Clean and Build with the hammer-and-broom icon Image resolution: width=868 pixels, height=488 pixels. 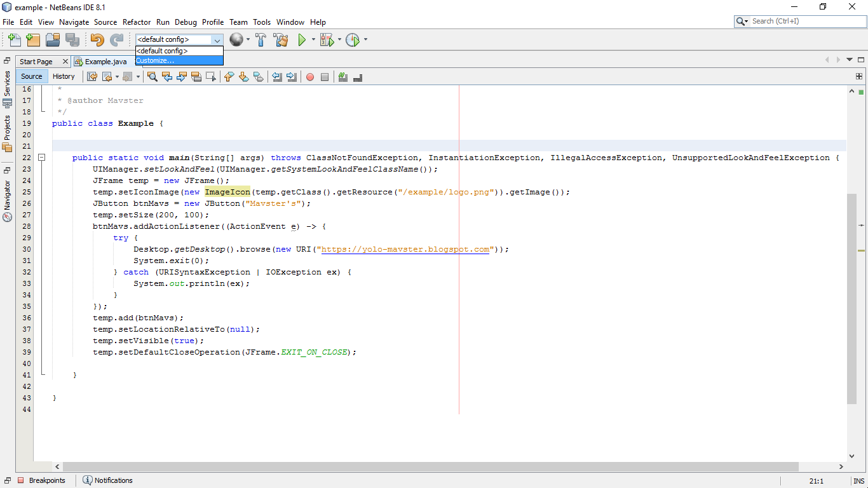point(281,39)
